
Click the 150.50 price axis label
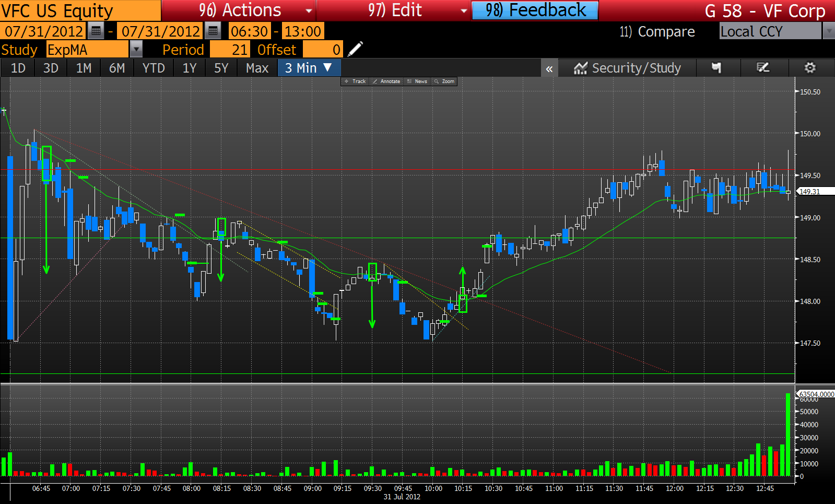click(810, 92)
